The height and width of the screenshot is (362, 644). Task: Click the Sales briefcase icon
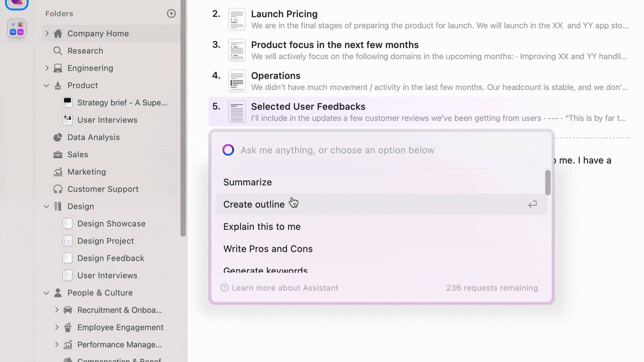coord(58,155)
